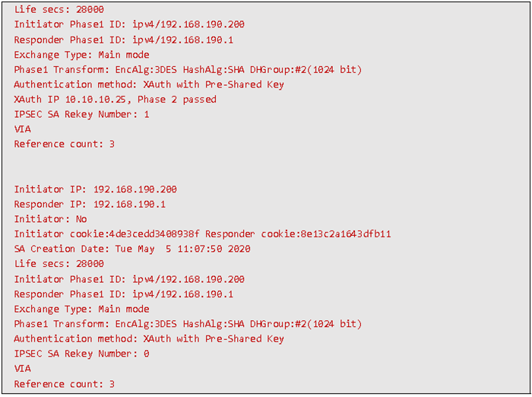
Task: Click the first 'Responder Phase1 ID' line
Action: (123, 40)
